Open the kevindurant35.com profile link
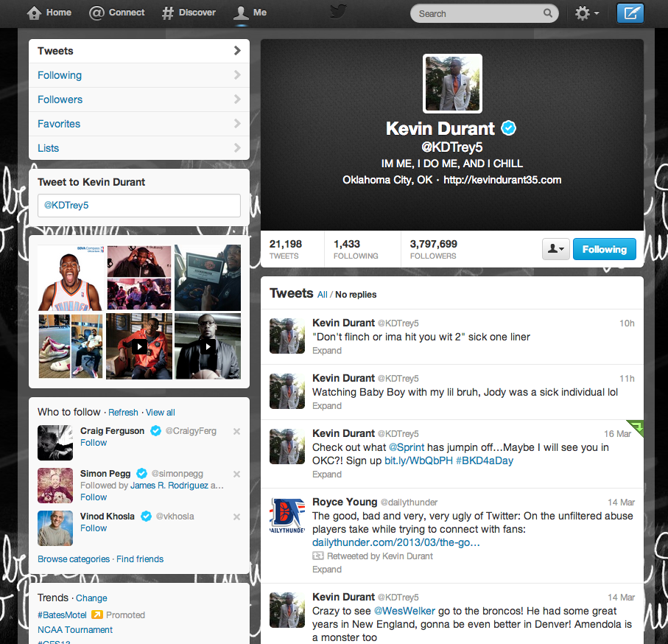The image size is (668, 644). pos(502,180)
